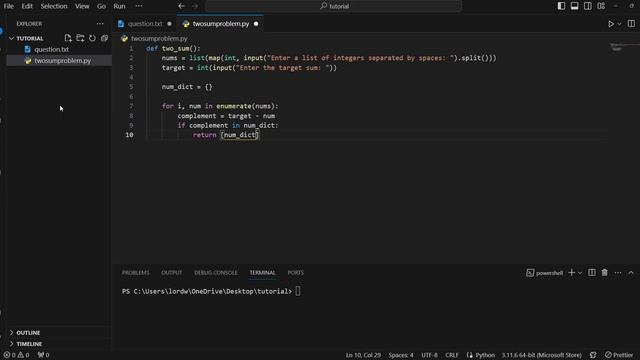Open the View menu
The image size is (640, 360).
click(82, 6)
